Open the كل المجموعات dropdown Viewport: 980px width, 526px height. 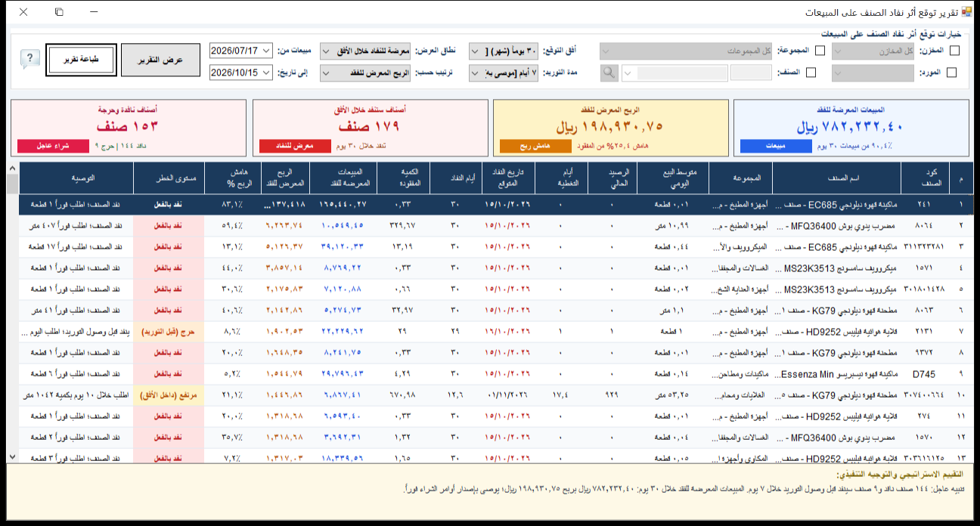coord(686,51)
